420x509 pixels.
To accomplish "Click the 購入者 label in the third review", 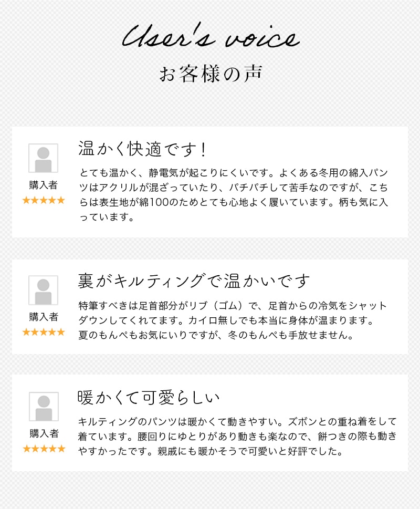I will coord(44,433).
